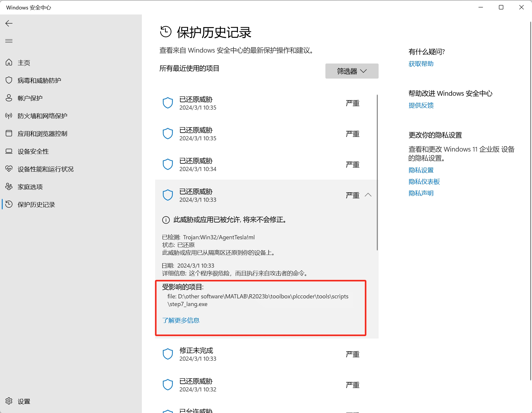The width and height of the screenshot is (532, 413).
Task: Click the Home (主页) house icon
Action: [x=9, y=62]
